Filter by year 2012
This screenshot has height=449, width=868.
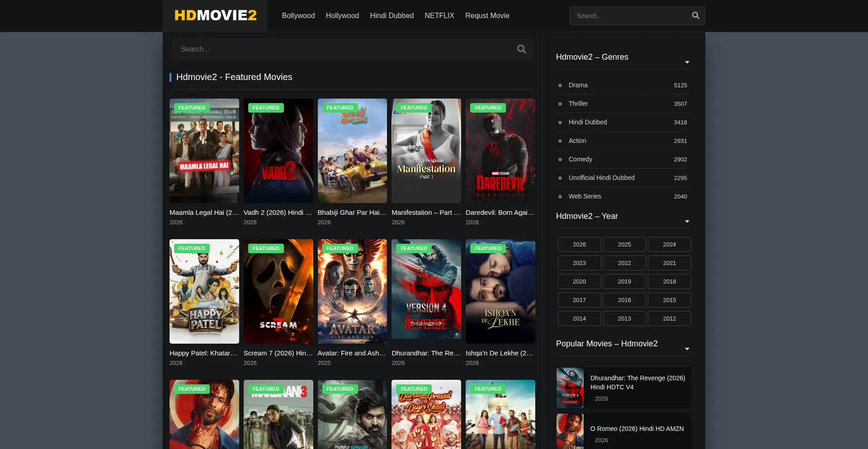coord(670,318)
